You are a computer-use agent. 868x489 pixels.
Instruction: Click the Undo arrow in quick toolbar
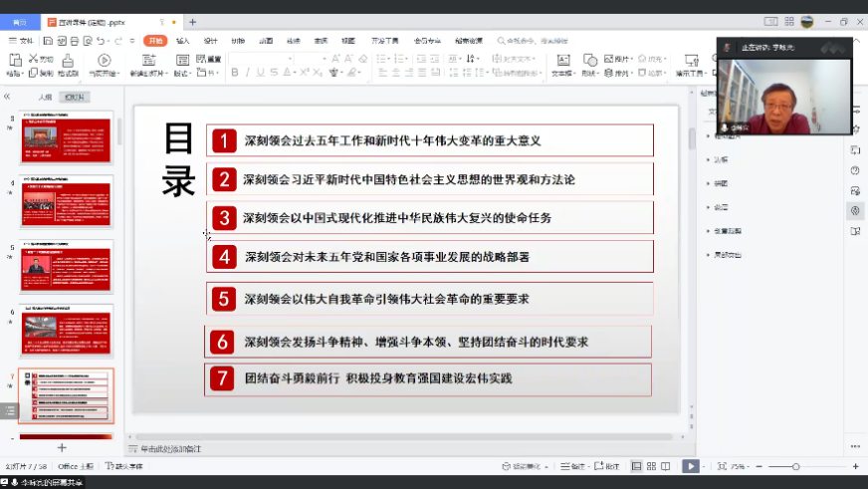[x=102, y=41]
